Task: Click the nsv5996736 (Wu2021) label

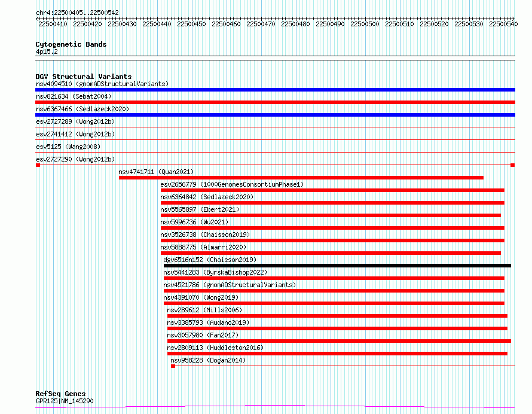Action: (x=194, y=222)
